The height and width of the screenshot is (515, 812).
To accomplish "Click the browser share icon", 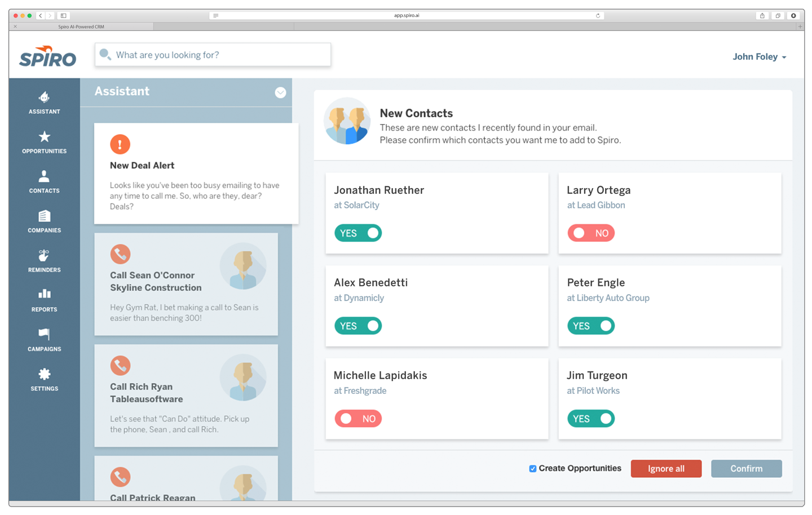I will (762, 15).
